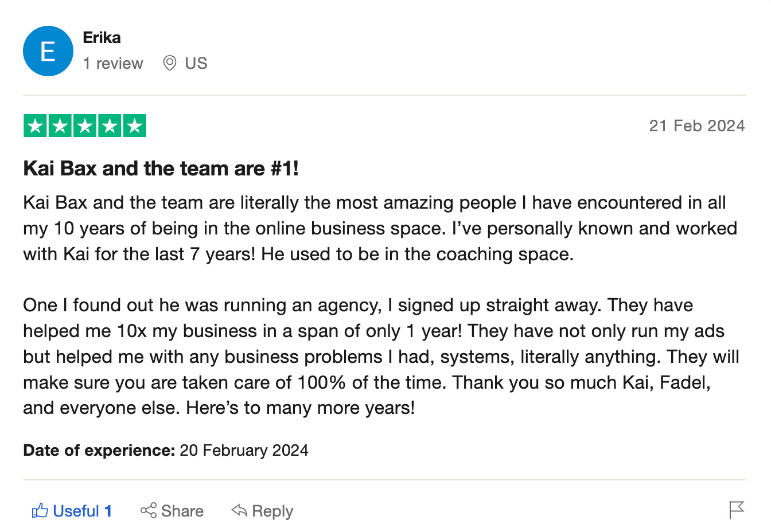Click the Share nodes icon
This screenshot has width=771, height=532.
click(149, 510)
